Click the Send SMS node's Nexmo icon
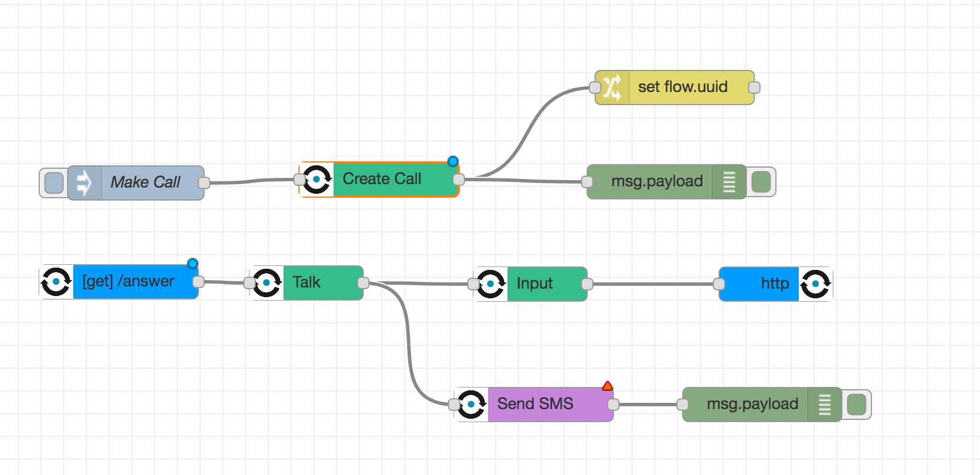 (471, 405)
